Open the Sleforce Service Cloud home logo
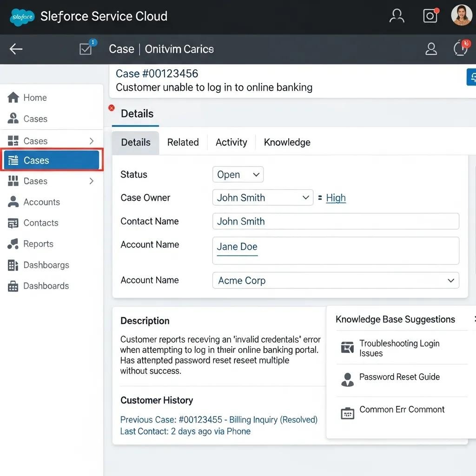The height and width of the screenshot is (476, 476). [x=22, y=17]
